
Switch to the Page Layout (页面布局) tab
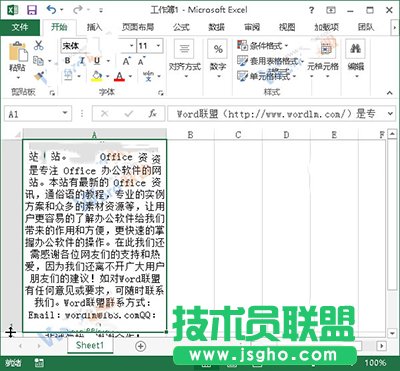(138, 27)
